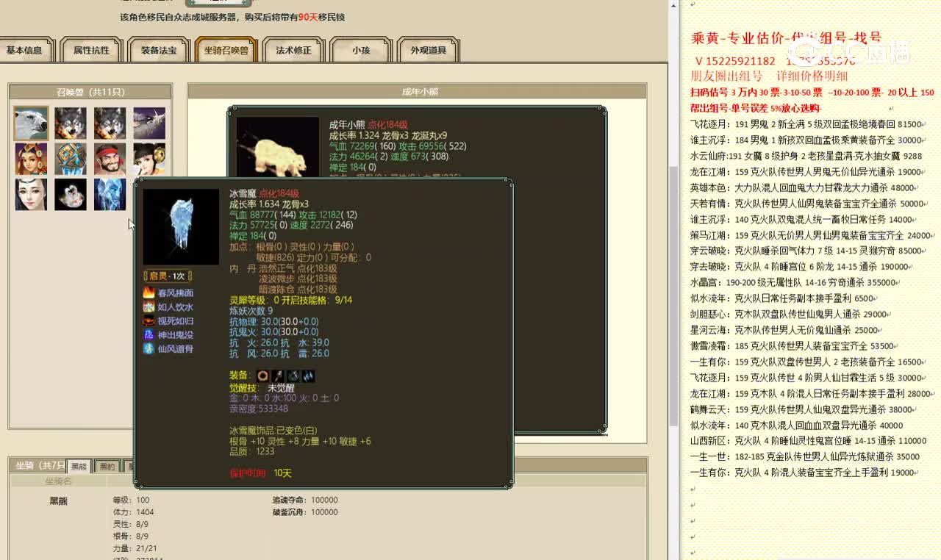Image resolution: width=941 pixels, height=560 pixels.
Task: Select the 黑豹 mount tab
Action: point(108,466)
